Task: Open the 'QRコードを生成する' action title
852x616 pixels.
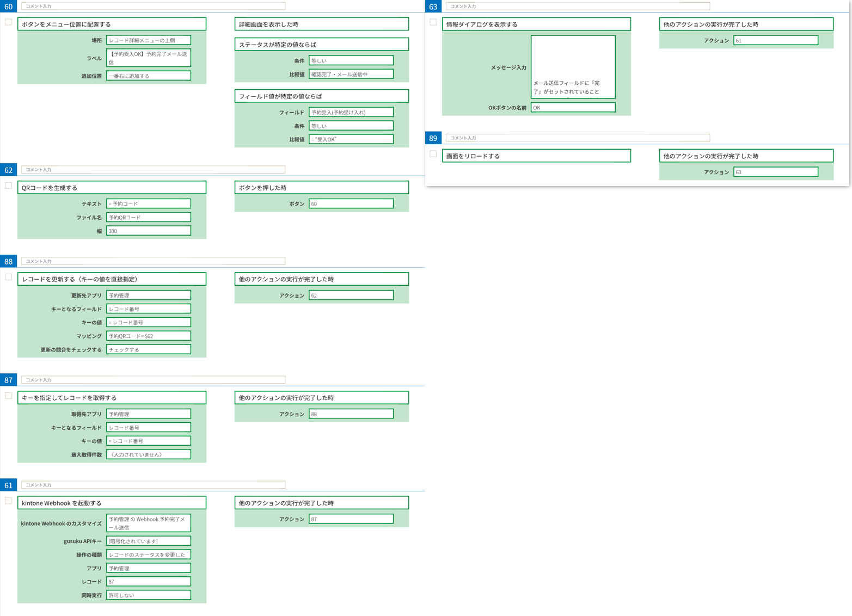Action: [112, 188]
